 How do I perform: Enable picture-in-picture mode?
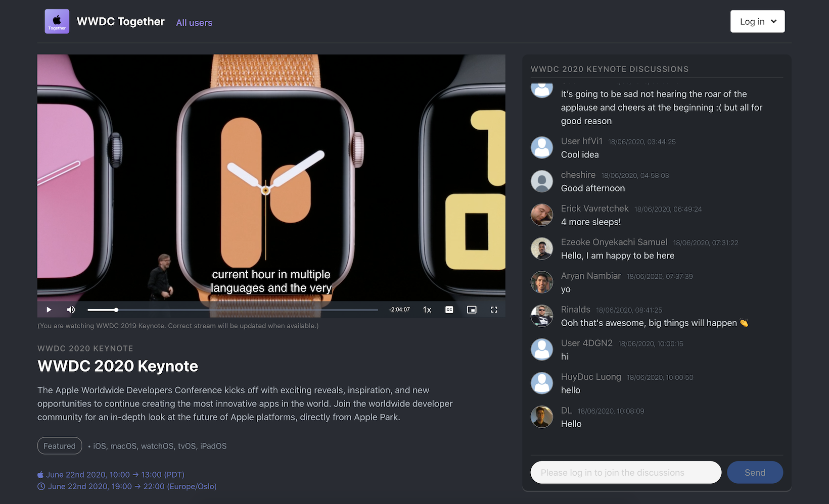pyautogui.click(x=472, y=310)
